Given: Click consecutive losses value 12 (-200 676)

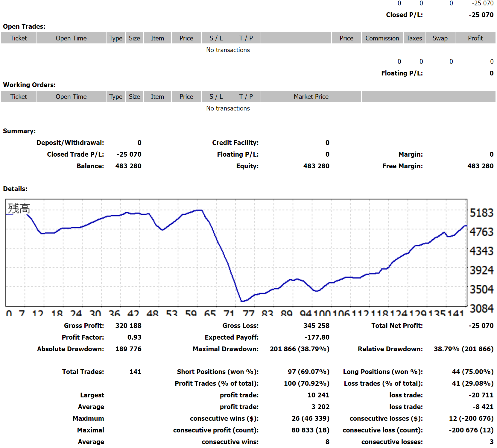Looking at the screenshot, I should 471,418.
